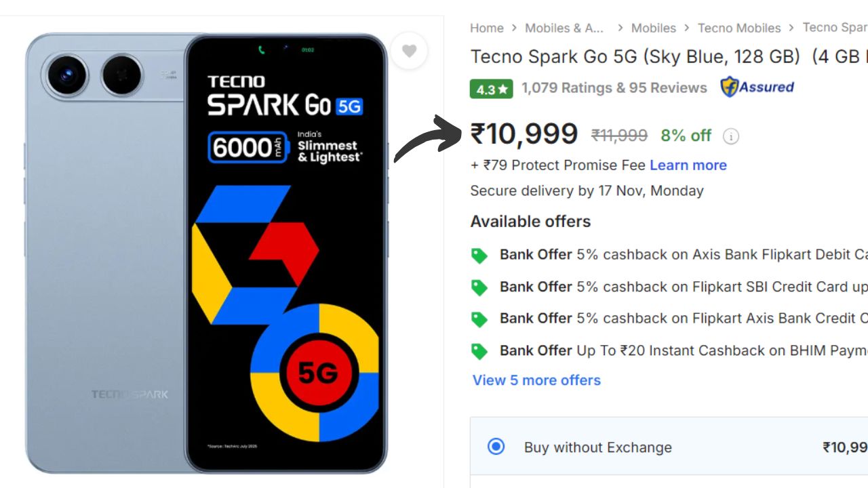The height and width of the screenshot is (488, 868).
Task: Click the tag icon next to the BHIM cashback offer
Action: point(479,351)
